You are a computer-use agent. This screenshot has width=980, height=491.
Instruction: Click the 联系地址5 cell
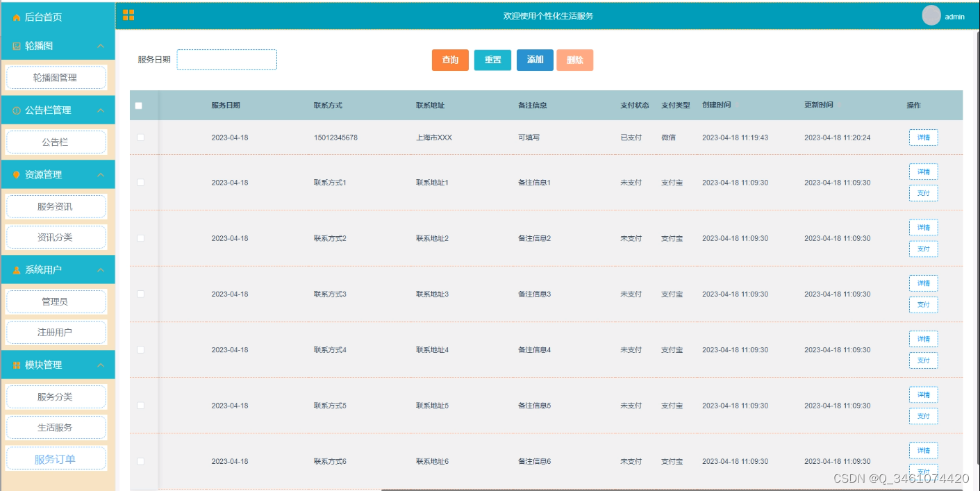click(433, 406)
